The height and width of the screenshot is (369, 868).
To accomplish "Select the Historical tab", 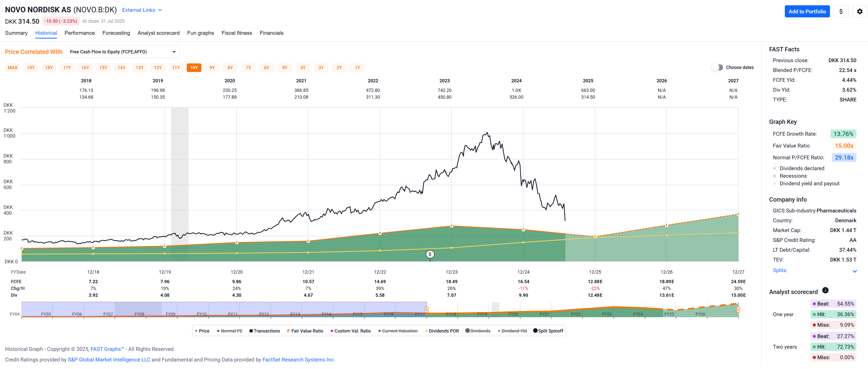I will [x=46, y=33].
